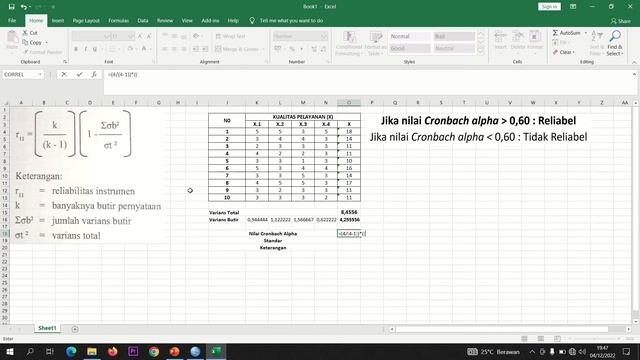This screenshot has width=640, height=360.
Task: Click inside the formula bar text
Action: click(122, 75)
